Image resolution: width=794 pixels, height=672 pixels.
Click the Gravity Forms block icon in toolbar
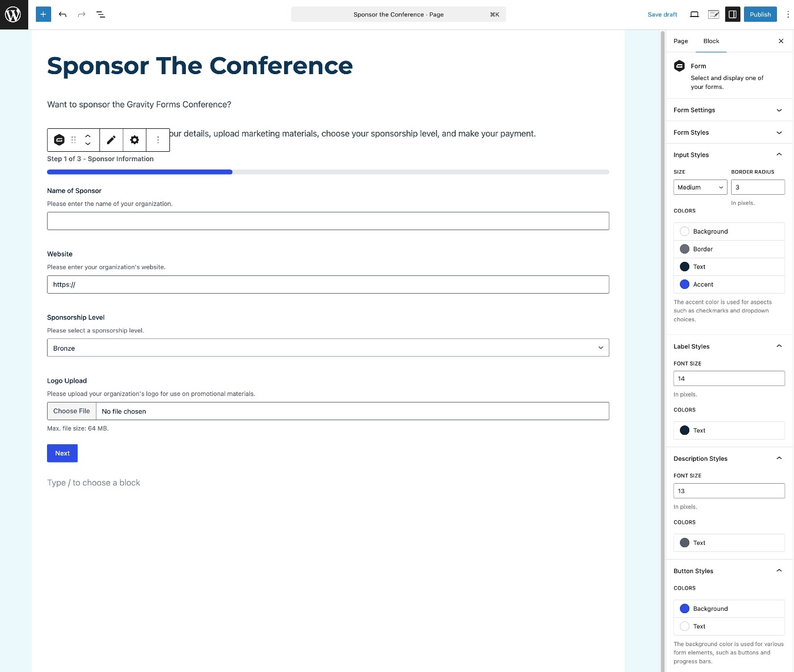(59, 140)
